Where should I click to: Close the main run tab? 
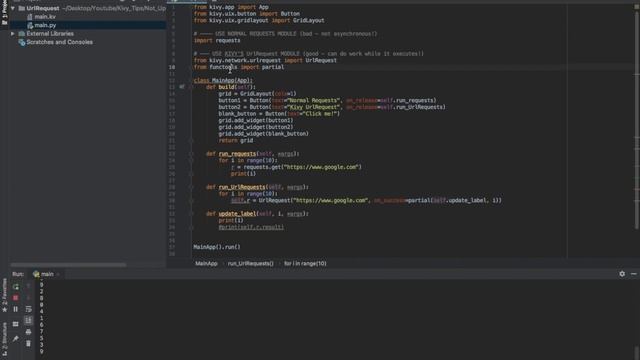coord(58,274)
